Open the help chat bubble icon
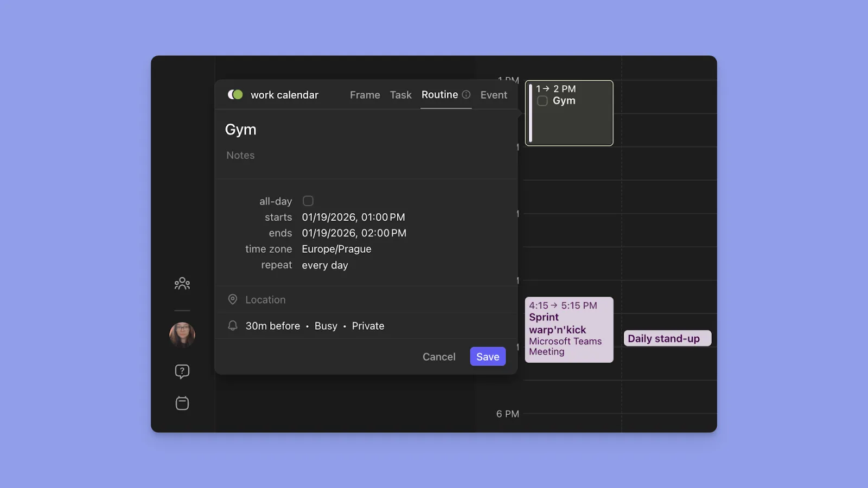Screen dimensions: 868x488 click(182, 371)
